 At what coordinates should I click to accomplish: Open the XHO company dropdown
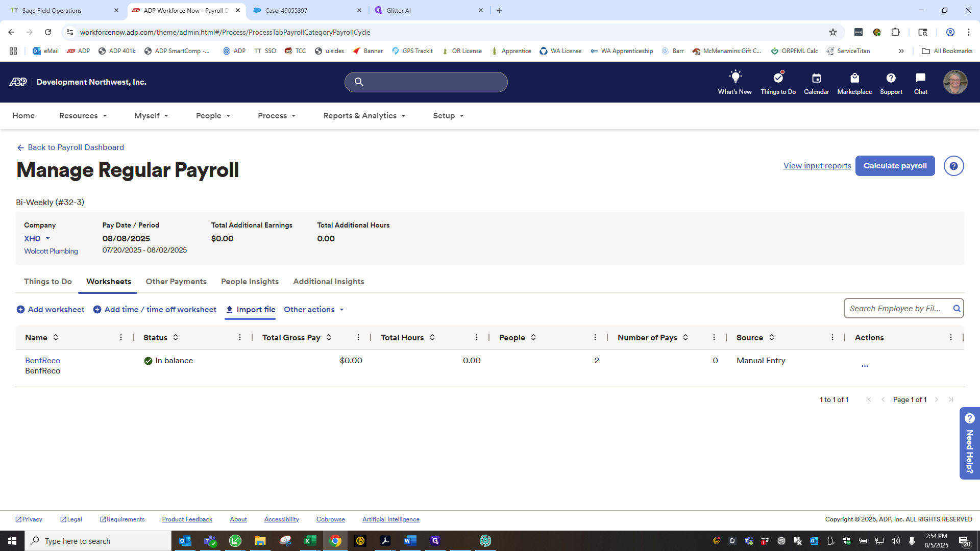click(37, 238)
